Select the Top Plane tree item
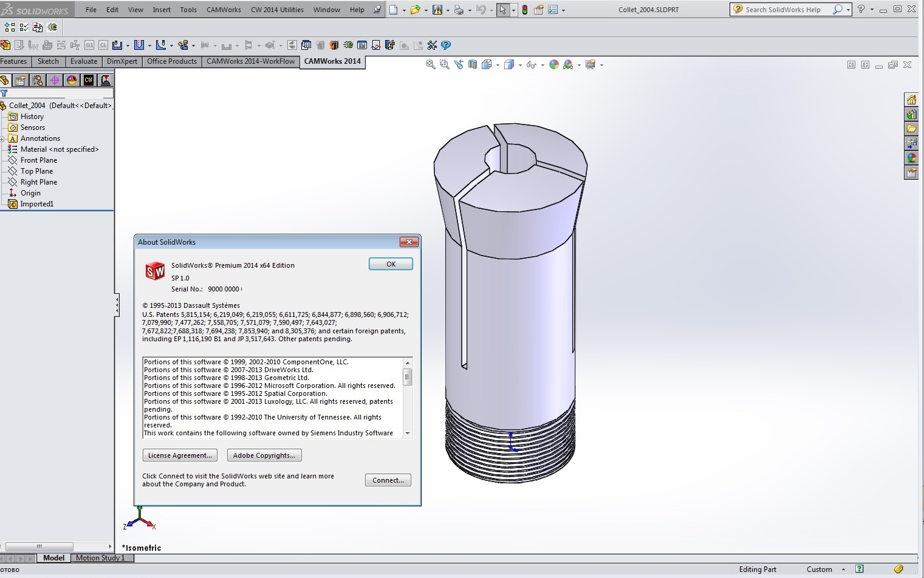Image resolution: width=924 pixels, height=578 pixels. click(36, 171)
